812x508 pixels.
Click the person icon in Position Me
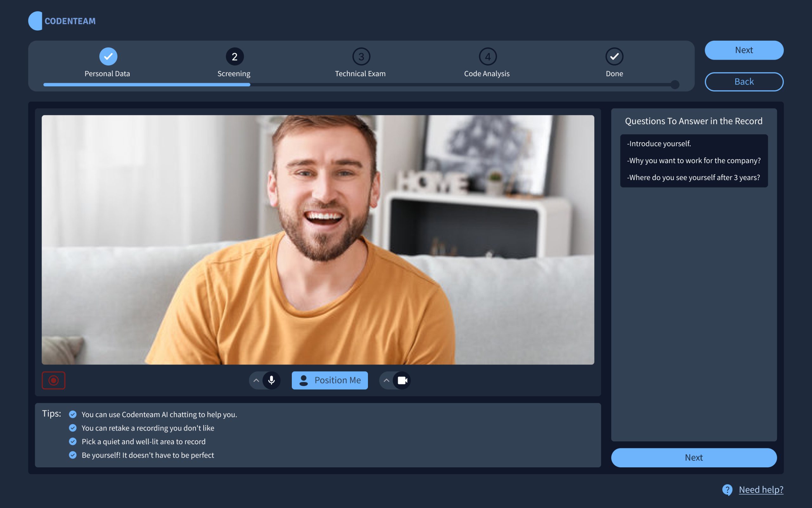pyautogui.click(x=303, y=380)
